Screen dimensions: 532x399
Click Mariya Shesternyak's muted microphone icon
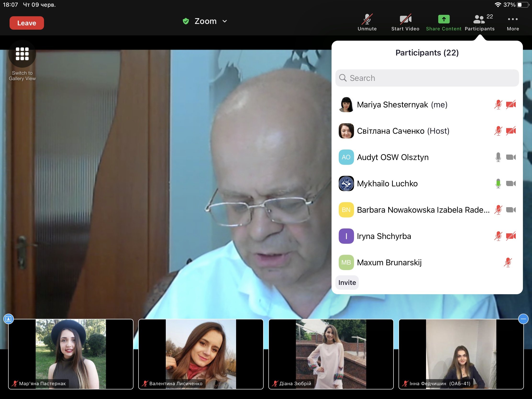(498, 105)
